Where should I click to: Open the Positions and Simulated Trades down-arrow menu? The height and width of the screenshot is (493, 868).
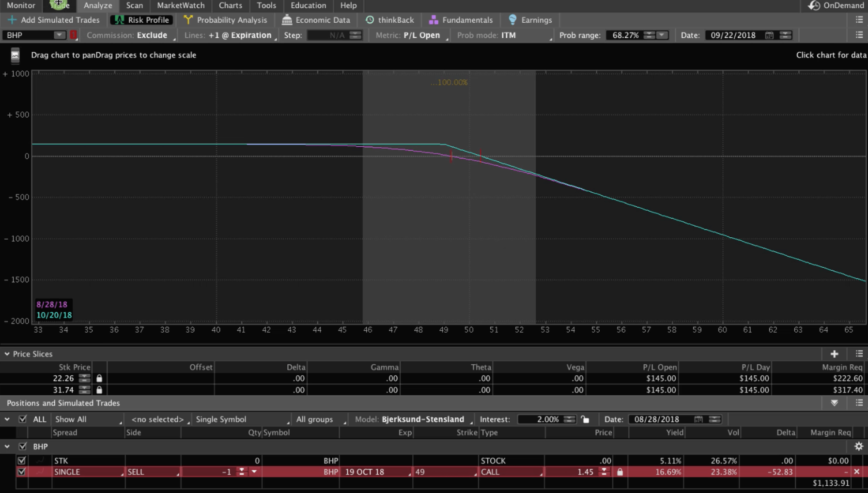834,403
